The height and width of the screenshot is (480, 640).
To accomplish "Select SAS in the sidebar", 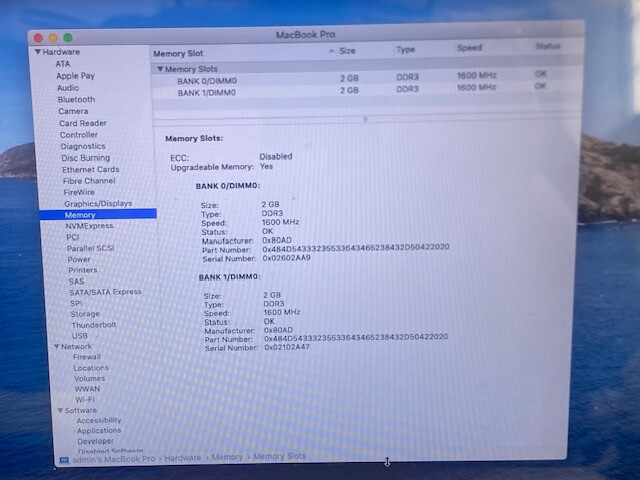I will pos(76,281).
